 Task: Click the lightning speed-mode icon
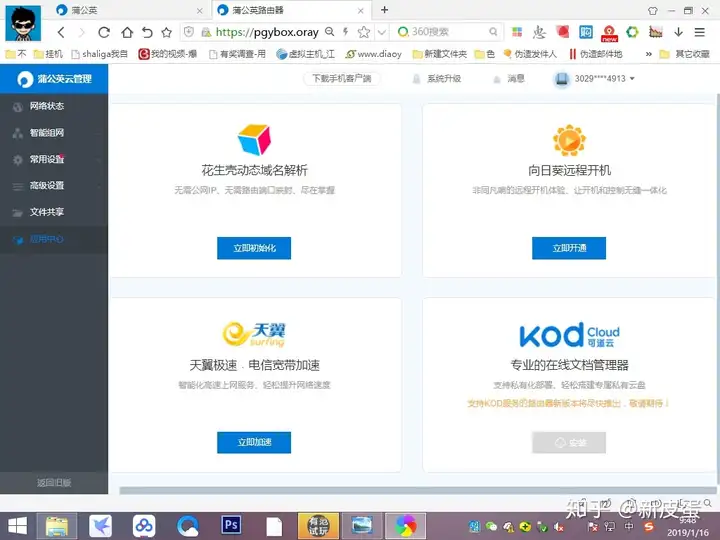346,32
